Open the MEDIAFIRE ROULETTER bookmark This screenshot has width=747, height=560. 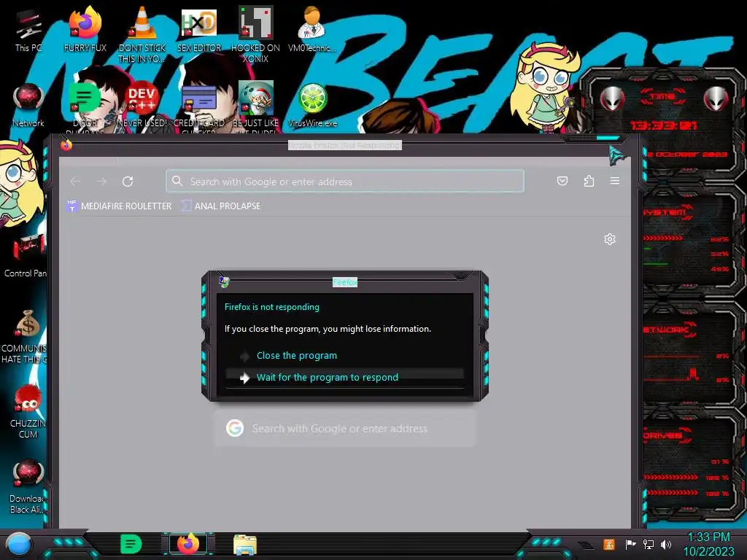(119, 206)
